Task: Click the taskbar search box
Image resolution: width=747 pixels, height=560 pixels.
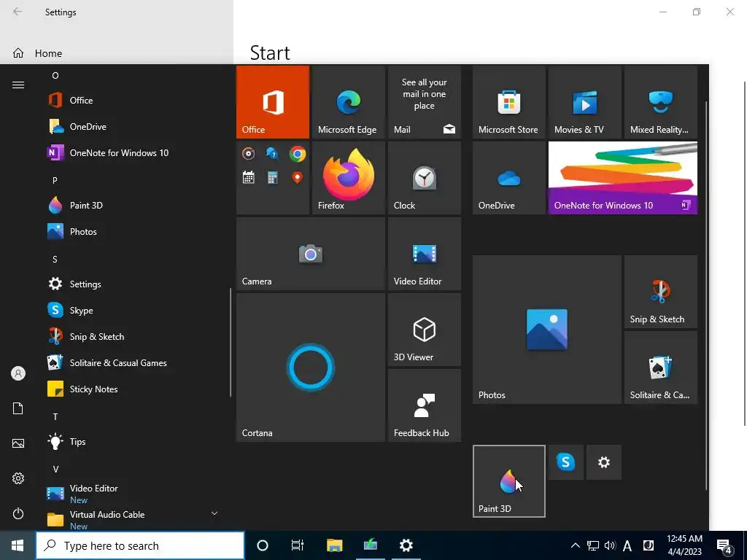Action: tap(140, 545)
